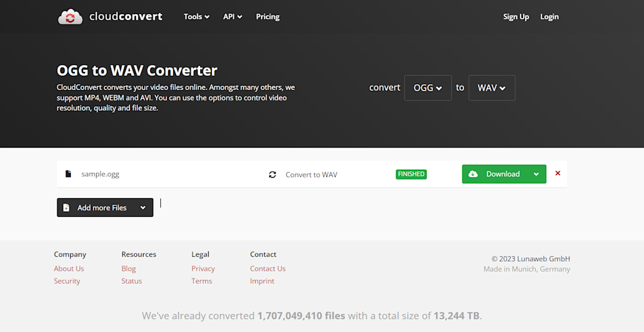Screen dimensions: 644x332
Task: Open the Status link
Action: [131, 281]
